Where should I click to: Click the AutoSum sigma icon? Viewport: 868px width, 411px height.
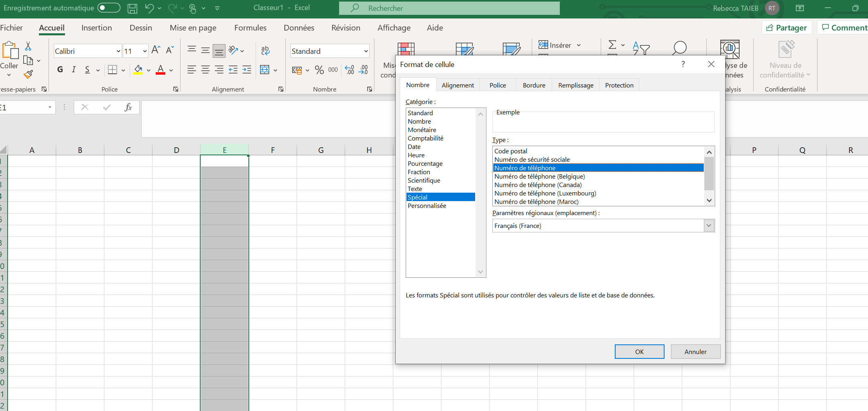[x=612, y=45]
